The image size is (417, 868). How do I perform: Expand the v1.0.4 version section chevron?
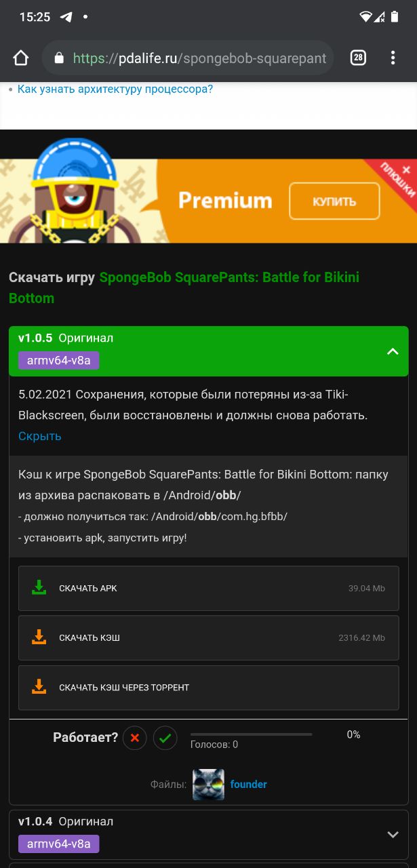click(393, 835)
